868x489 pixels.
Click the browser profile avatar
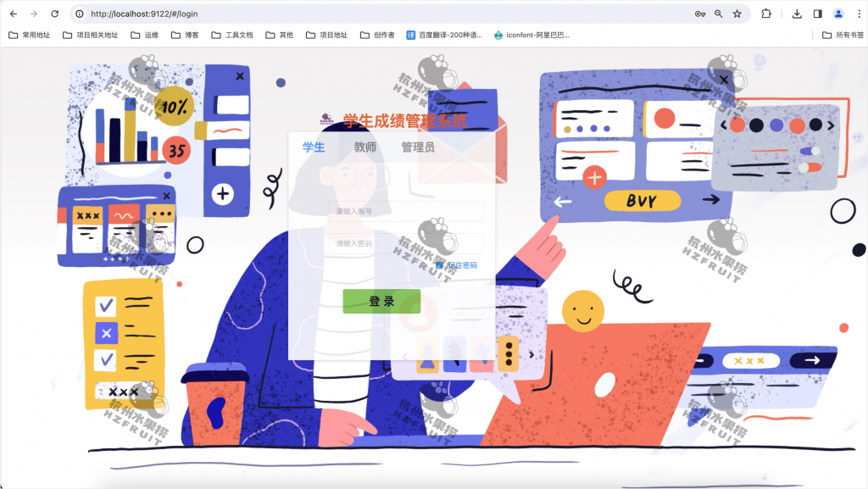[x=838, y=14]
